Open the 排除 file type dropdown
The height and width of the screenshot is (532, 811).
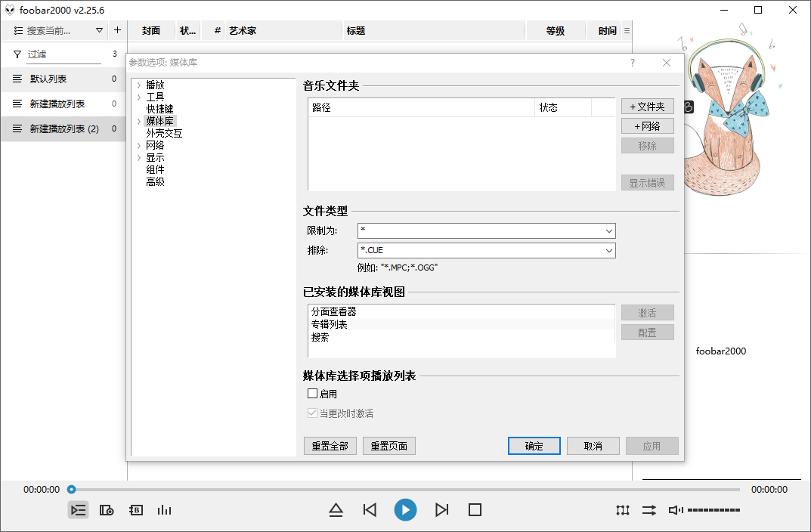coord(608,250)
